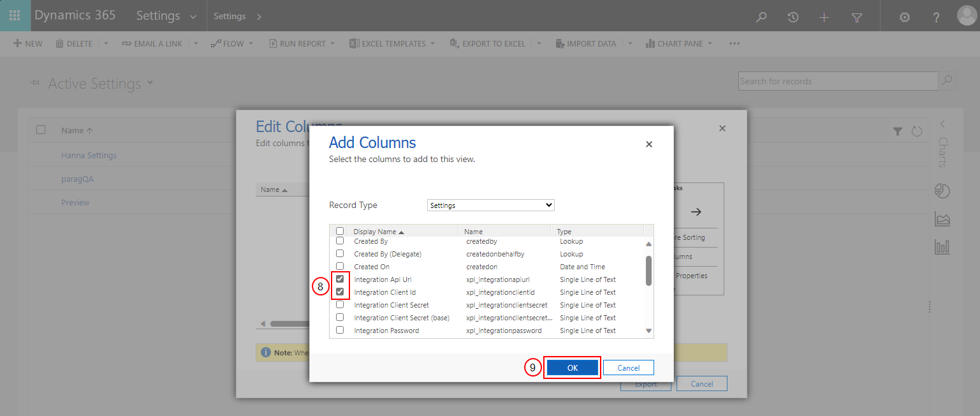Click New in the command bar
Image resolution: width=980 pixels, height=416 pixels.
[27, 43]
